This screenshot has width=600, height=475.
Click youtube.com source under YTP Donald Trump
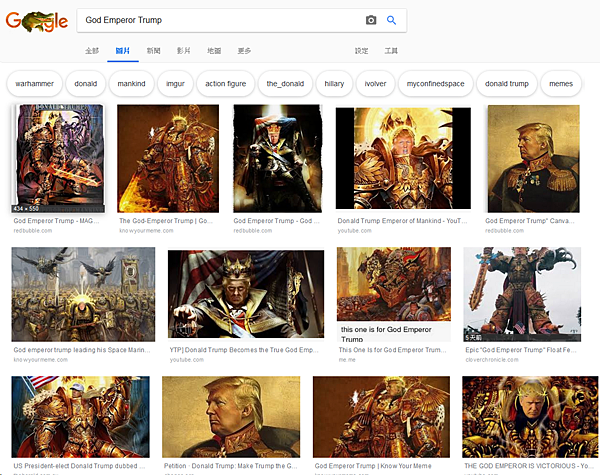point(187,360)
